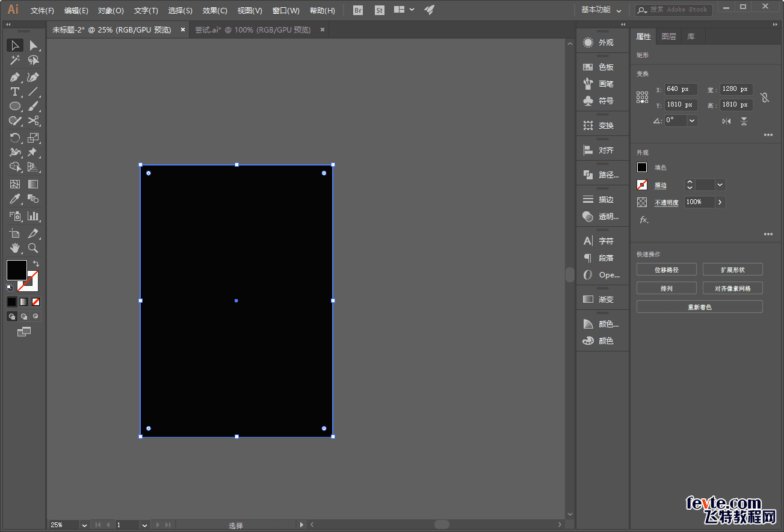Expand the stroke weight dropdown
This screenshot has width=784, height=532.
720,185
